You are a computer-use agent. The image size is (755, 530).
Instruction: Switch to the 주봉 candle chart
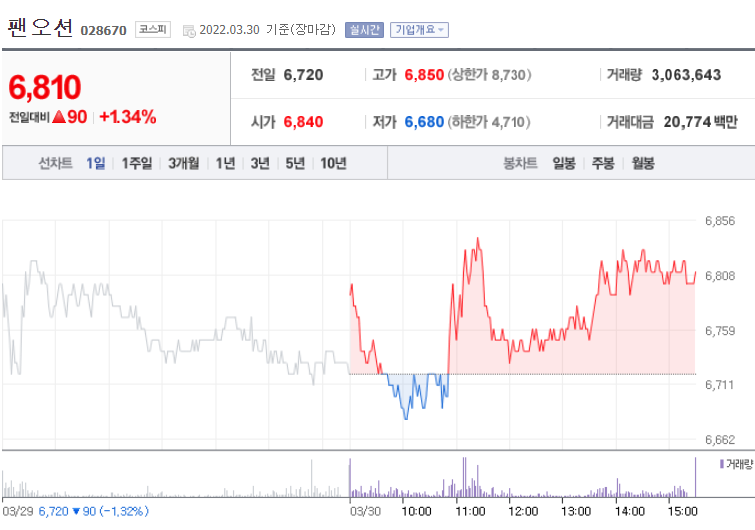click(x=603, y=163)
